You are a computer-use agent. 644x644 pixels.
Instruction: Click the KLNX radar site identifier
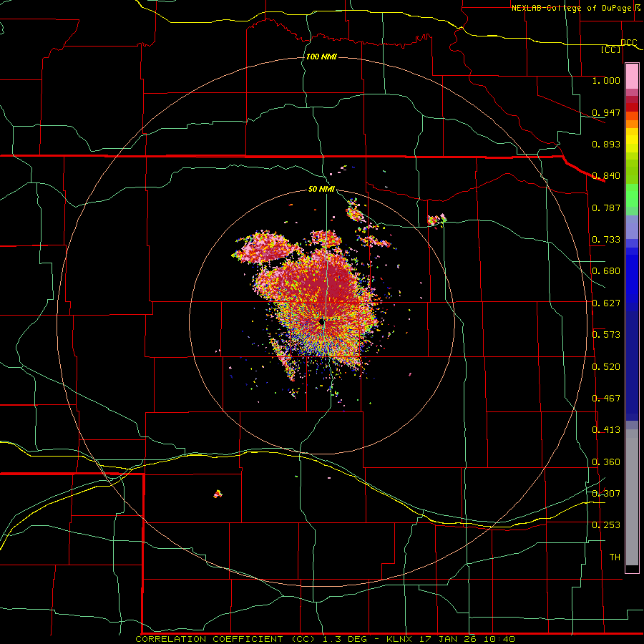(x=399, y=639)
